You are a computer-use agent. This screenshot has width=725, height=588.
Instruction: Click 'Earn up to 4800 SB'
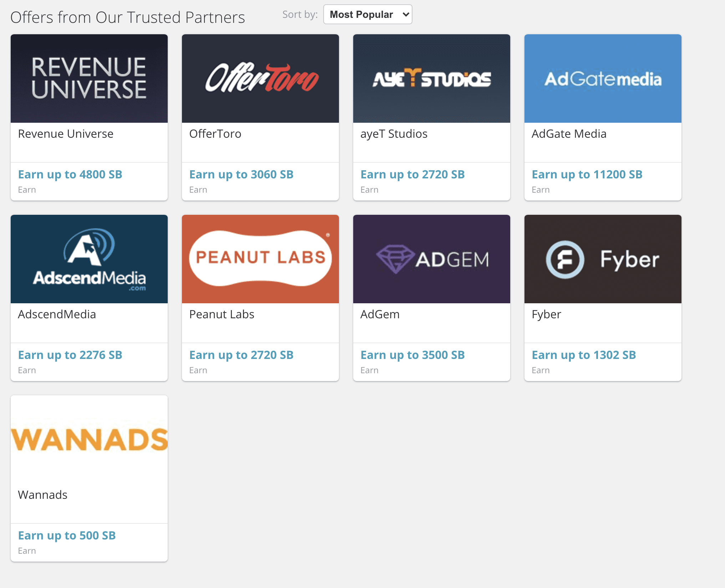[70, 175]
